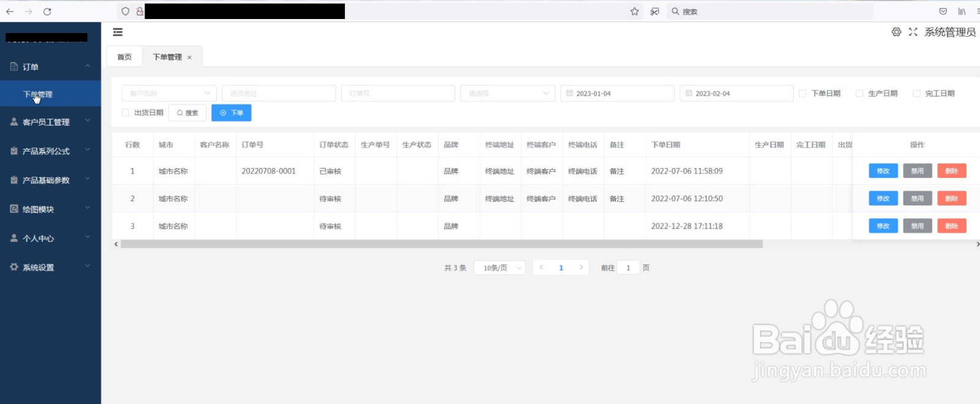
Task: Click the 个人中心 user icon
Action: pos(14,238)
